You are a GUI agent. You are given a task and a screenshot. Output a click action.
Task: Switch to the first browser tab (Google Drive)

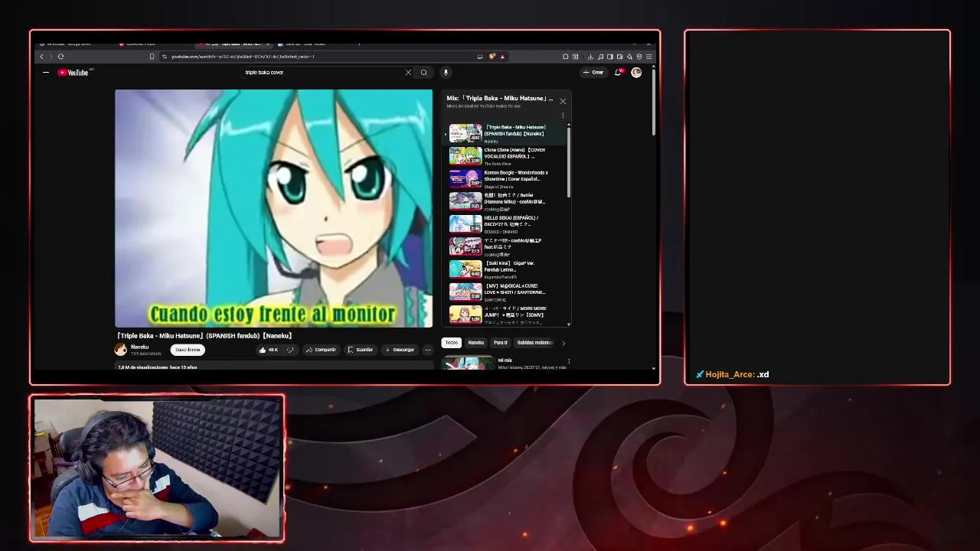(73, 44)
